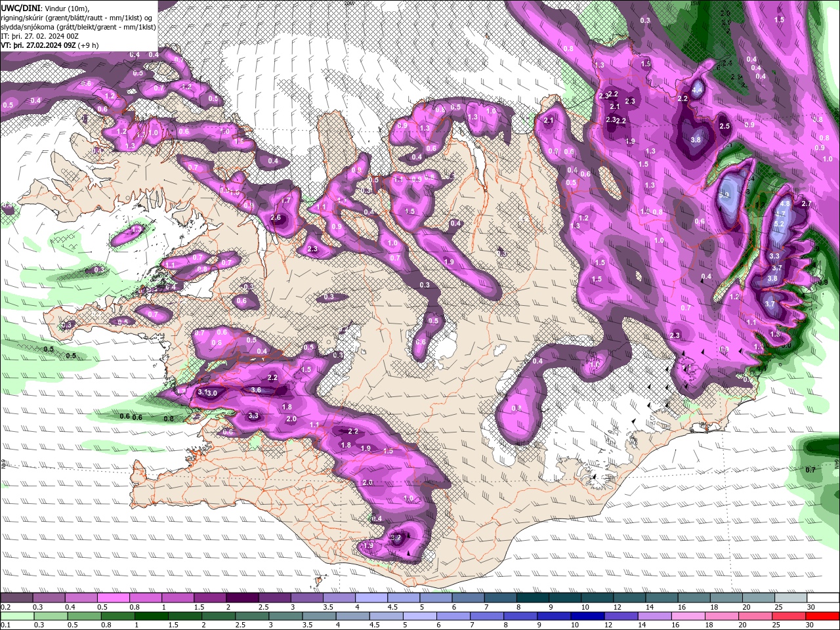840x630 pixels.
Task: Click the valid time 'VT: þri. 27.02.2024 09Z'
Action: pos(39,45)
